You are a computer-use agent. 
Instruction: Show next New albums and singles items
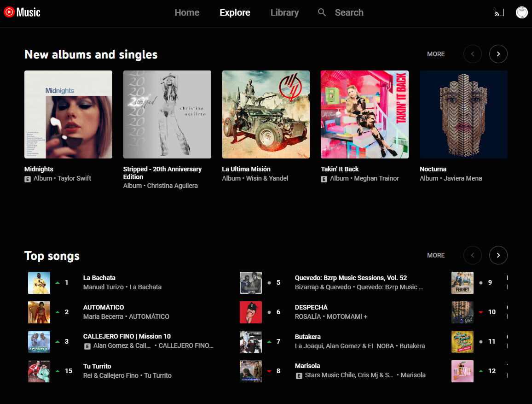coord(498,54)
